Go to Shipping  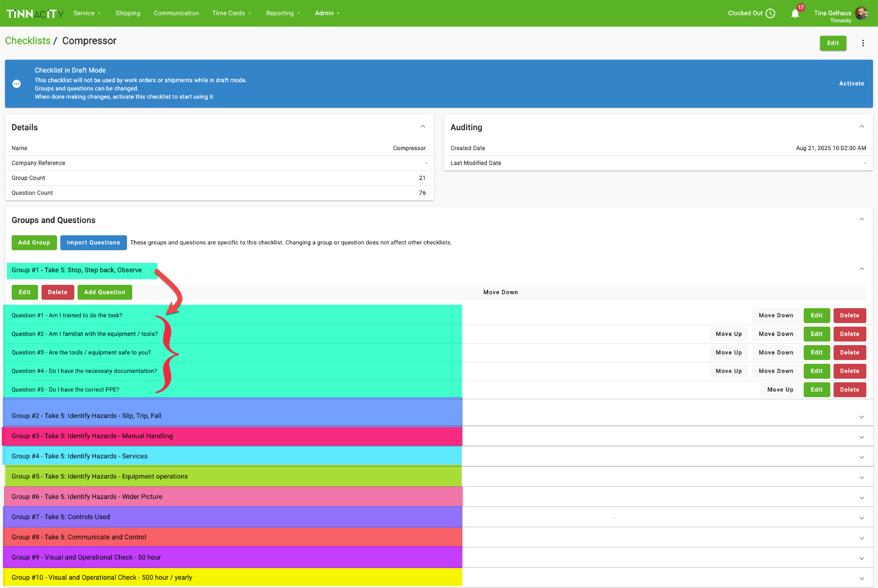(128, 13)
